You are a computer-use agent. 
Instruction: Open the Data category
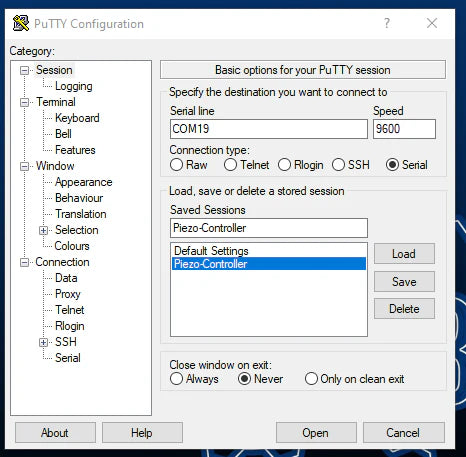click(x=66, y=278)
